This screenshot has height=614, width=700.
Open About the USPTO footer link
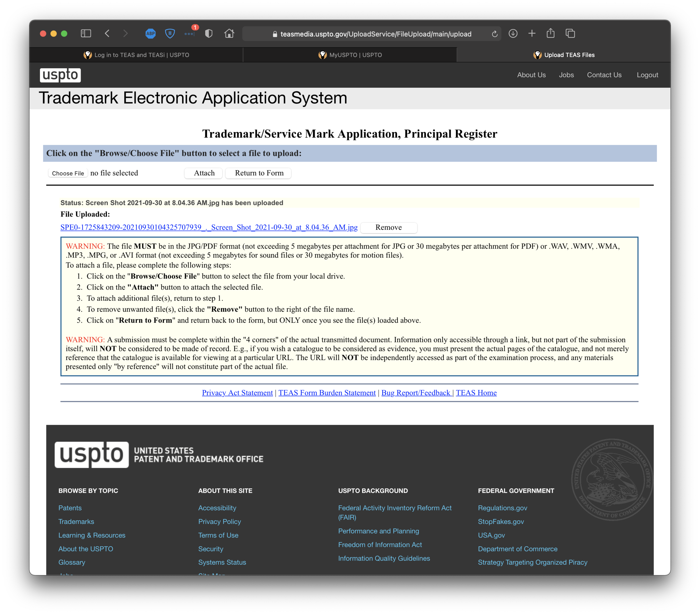tap(86, 549)
